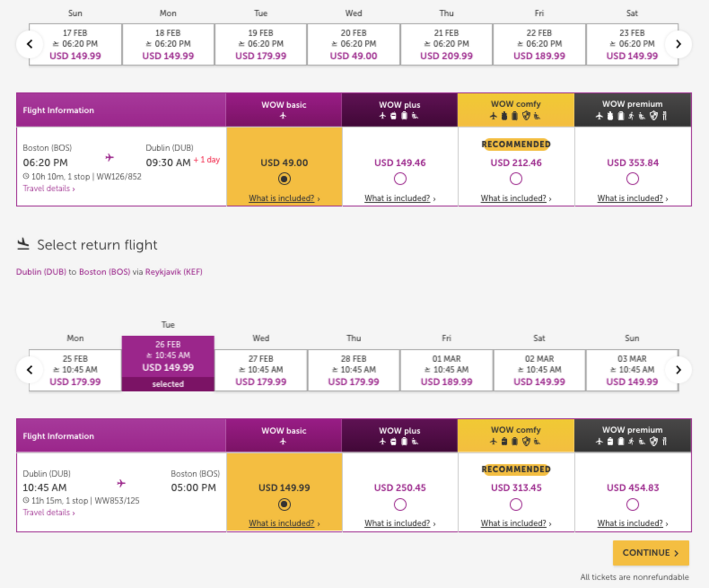Click return WOW plus column header
Viewport: 709px width, 588px height.
pos(400,435)
